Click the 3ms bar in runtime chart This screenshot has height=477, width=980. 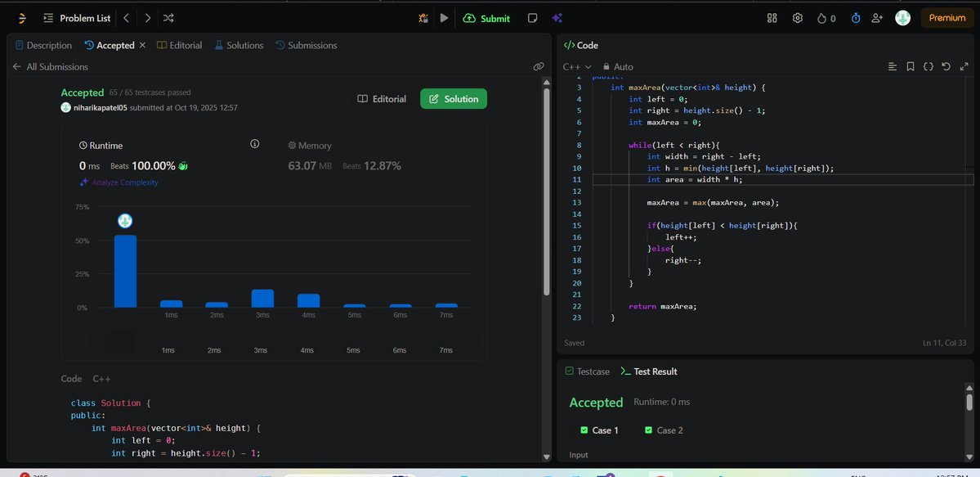coord(262,299)
